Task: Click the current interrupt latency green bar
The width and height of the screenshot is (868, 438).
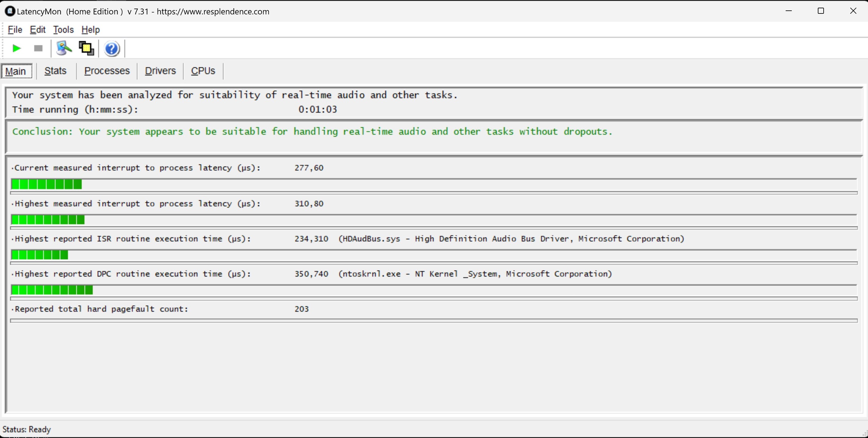Action: pyautogui.click(x=47, y=184)
